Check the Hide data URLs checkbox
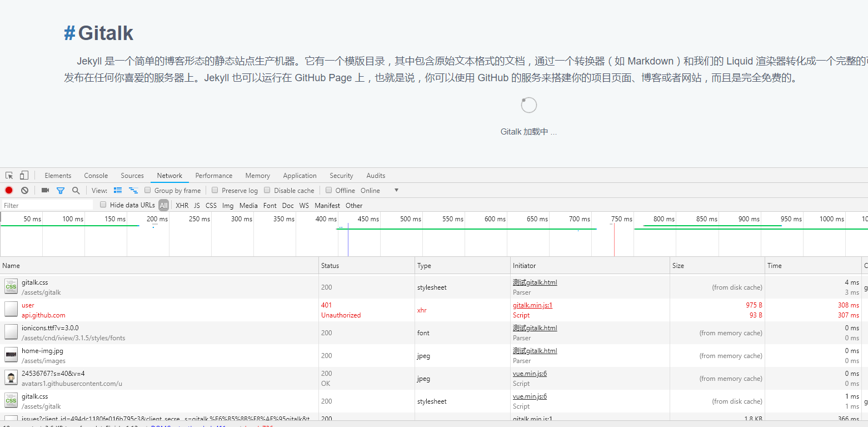The width and height of the screenshot is (868, 427). coord(103,205)
